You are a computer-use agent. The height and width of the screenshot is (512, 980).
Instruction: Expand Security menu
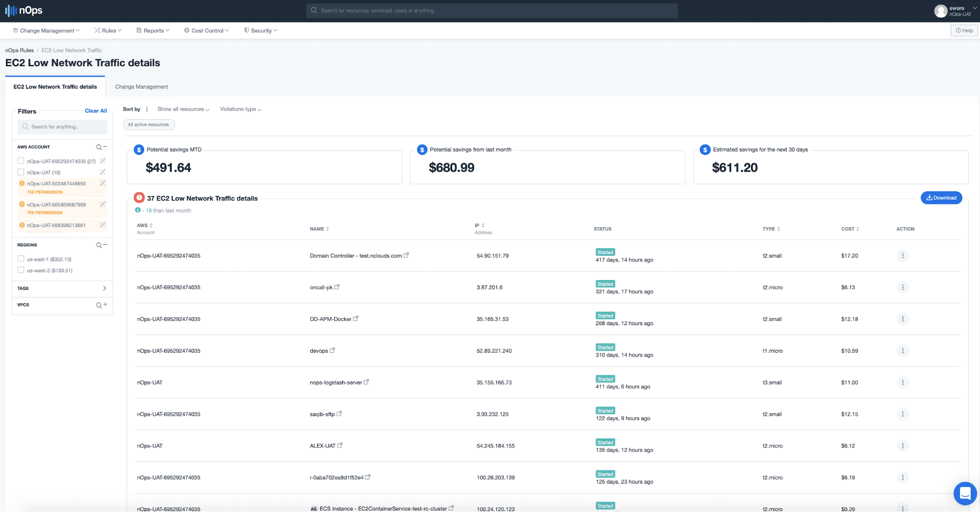(x=261, y=30)
